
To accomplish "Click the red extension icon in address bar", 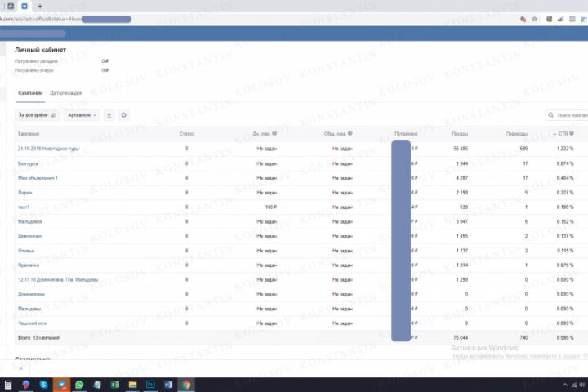I will point(523,19).
